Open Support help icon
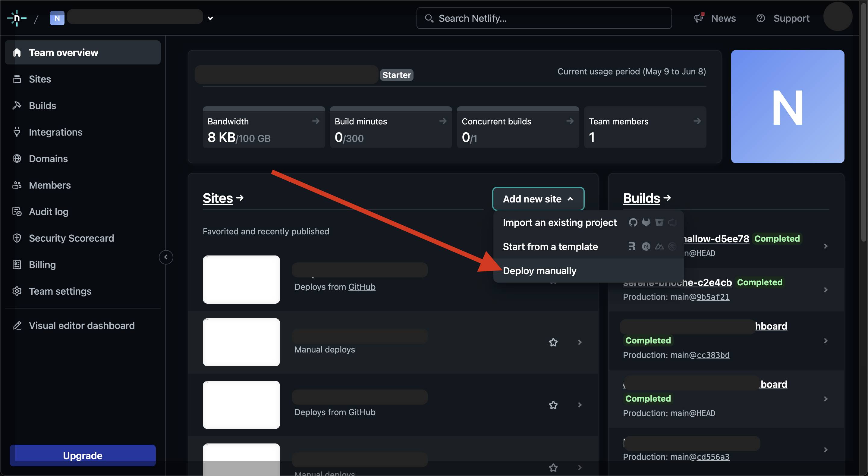The height and width of the screenshot is (476, 868). [x=760, y=18]
